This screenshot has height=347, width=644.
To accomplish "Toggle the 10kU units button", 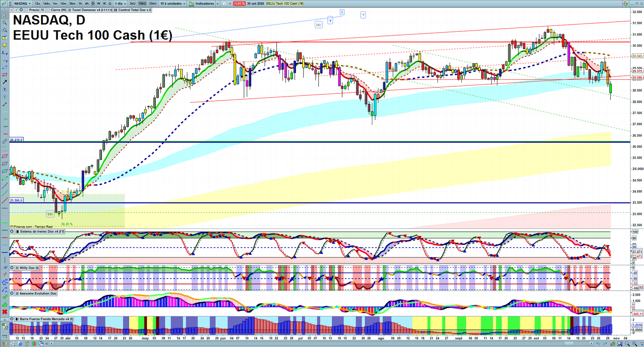I will pos(142,4).
